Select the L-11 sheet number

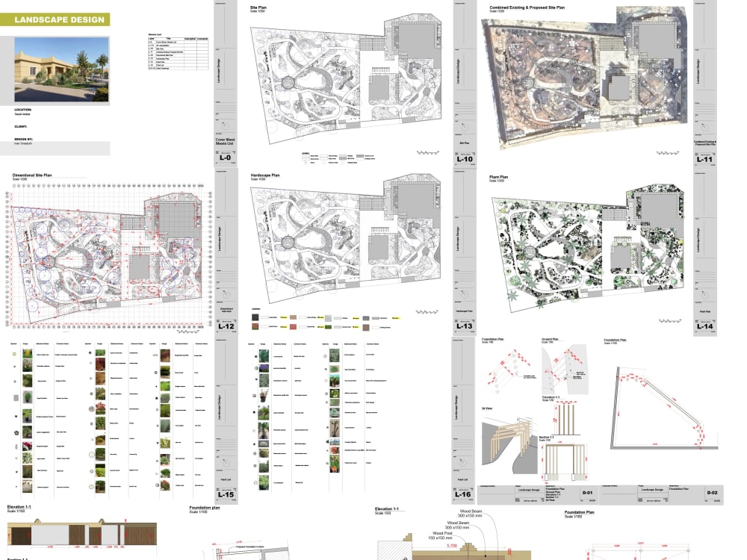point(704,159)
